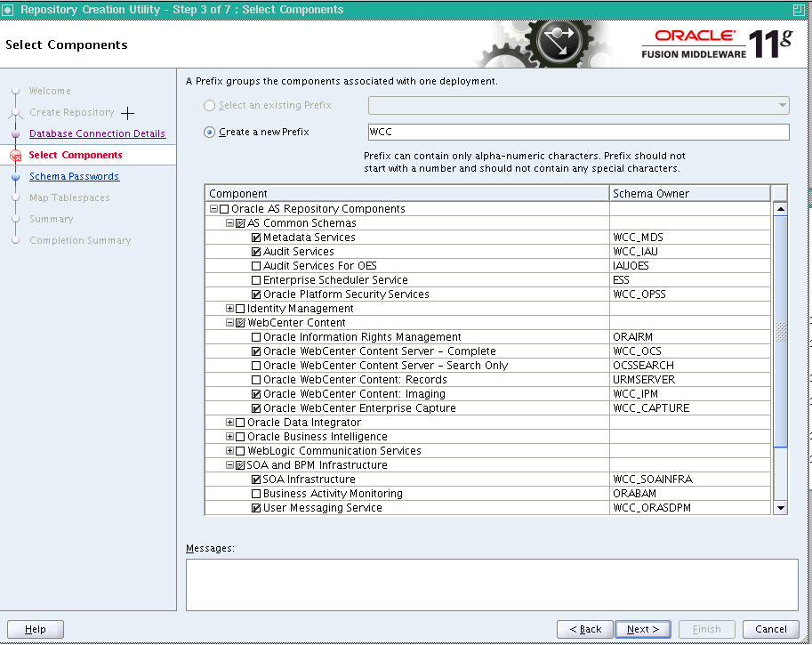The image size is (812, 645).
Task: Click the Schema Owner column header
Action: (x=690, y=194)
